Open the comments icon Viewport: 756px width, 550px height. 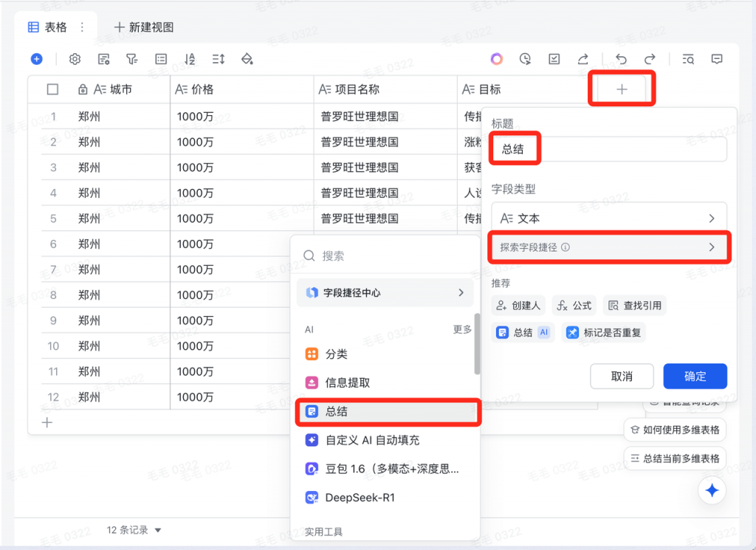(717, 59)
